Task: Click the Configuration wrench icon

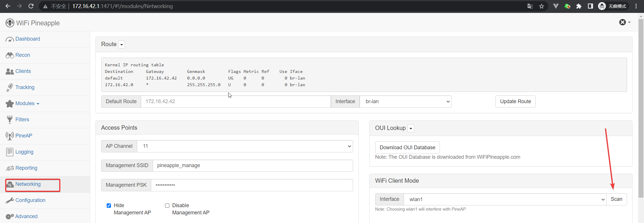Action: pos(10,200)
